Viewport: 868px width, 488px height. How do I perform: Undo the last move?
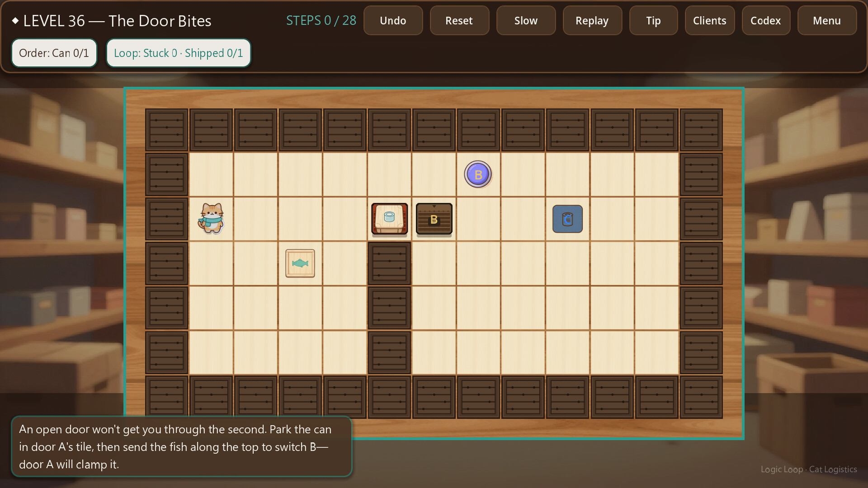[x=393, y=20]
